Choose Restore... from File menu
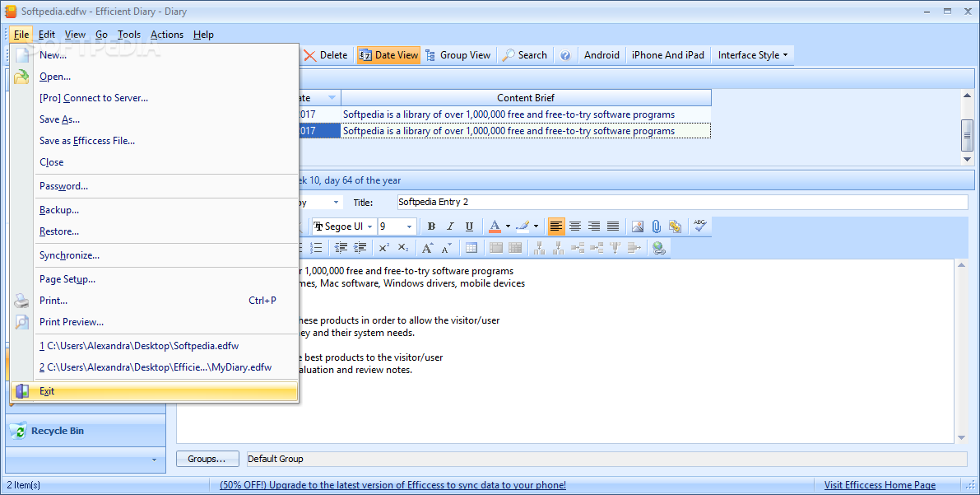980x495 pixels. click(154, 231)
